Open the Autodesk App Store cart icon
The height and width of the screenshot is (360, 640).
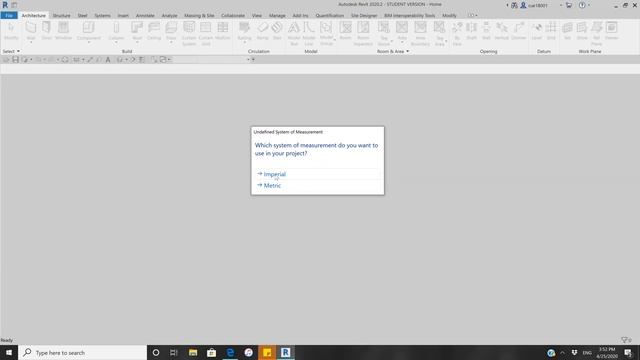[569, 5]
